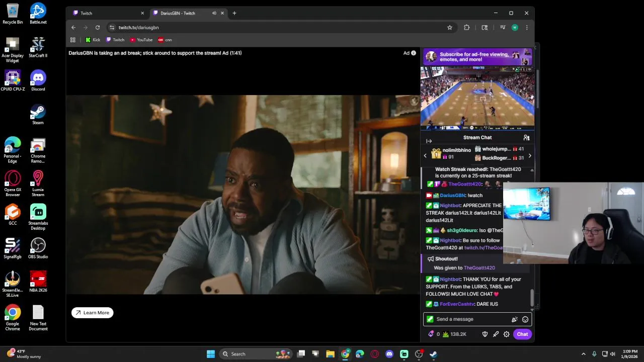
Task: Open Microsoft Edge from the taskbar
Action: tap(360, 354)
